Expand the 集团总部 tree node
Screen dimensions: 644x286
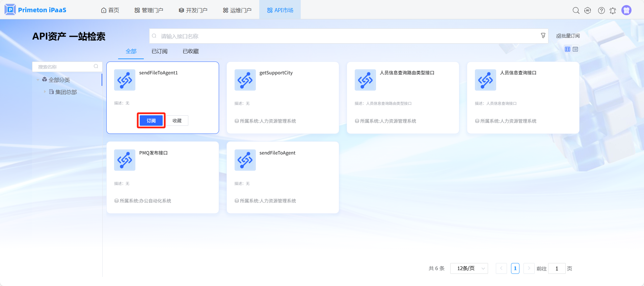[45, 92]
